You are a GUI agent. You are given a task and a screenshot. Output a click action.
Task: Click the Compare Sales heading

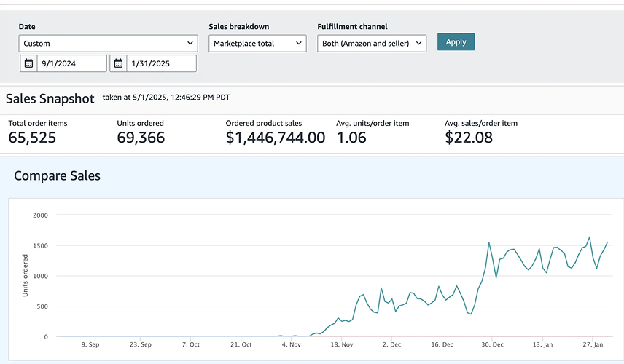pyautogui.click(x=57, y=175)
